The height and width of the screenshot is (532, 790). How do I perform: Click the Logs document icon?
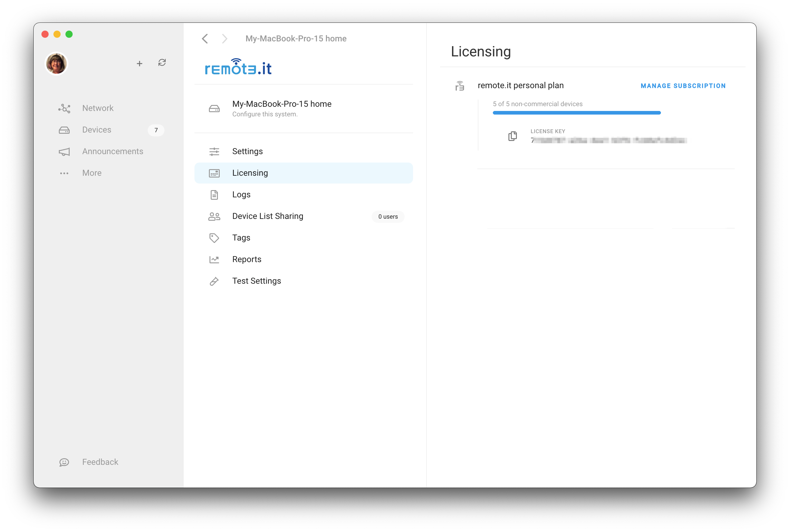point(214,195)
